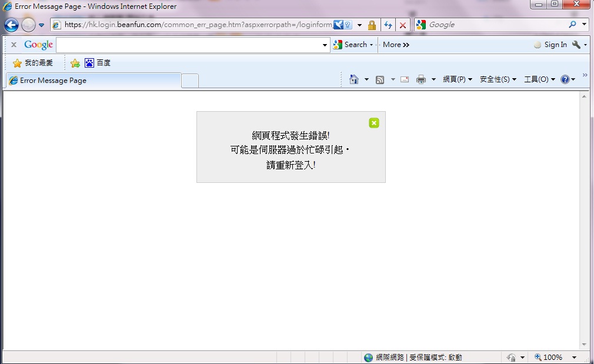Click Sign In on Google toolbar
594x364 pixels.
(x=555, y=45)
